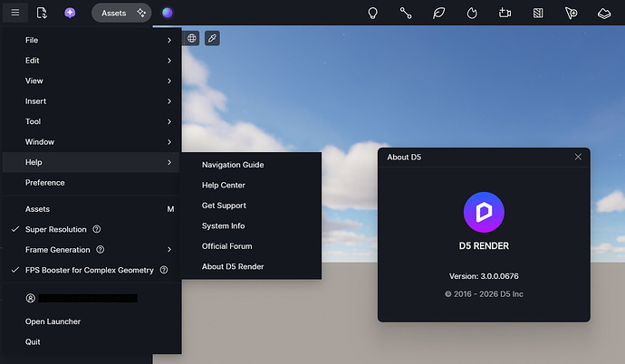The image size is (625, 364).
Task: Select About D5 Render from Help submenu
Action: tap(233, 266)
